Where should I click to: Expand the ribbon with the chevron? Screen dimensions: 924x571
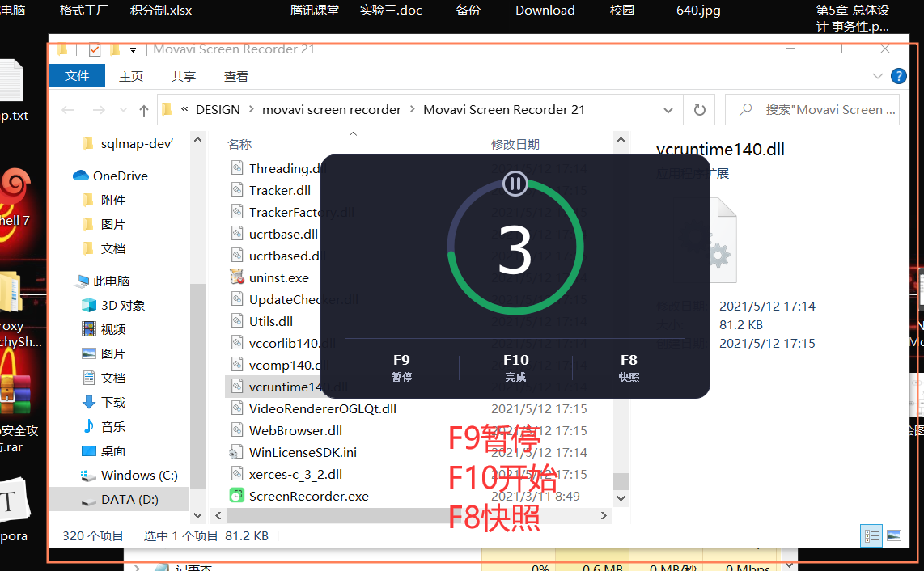coord(877,76)
